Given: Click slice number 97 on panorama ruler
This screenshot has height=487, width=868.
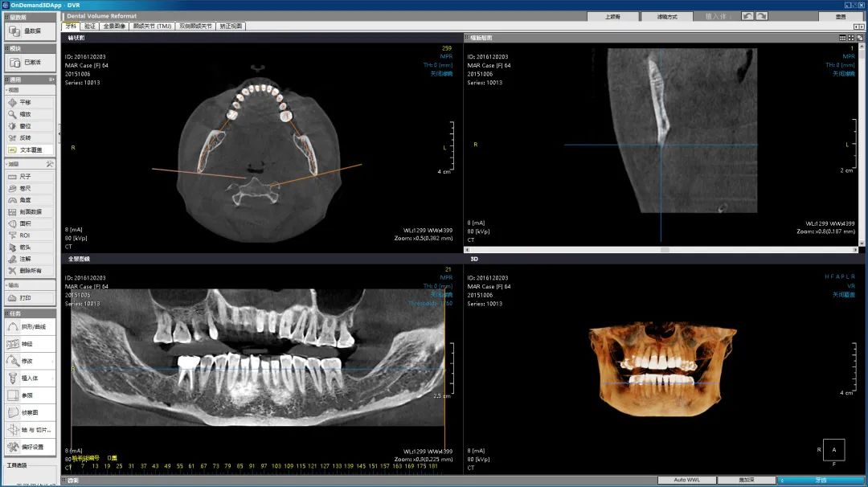Looking at the screenshot, I should 264,466.
